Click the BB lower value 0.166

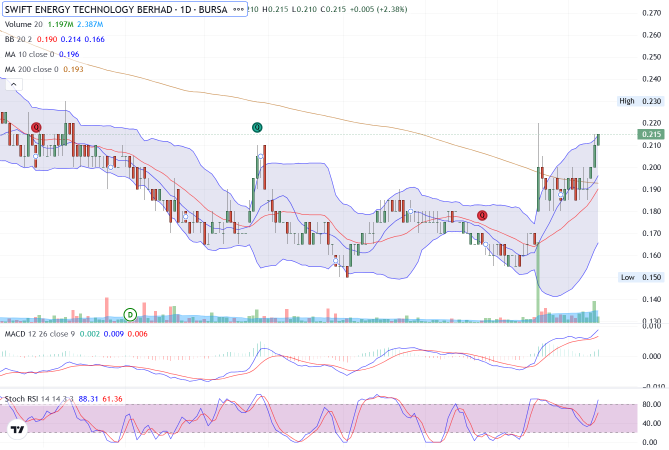coord(95,39)
